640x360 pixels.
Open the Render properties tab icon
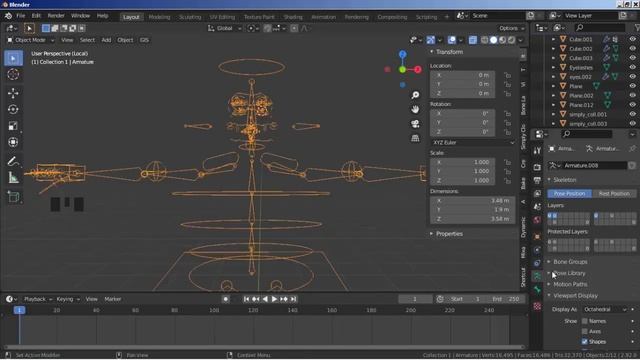click(537, 167)
